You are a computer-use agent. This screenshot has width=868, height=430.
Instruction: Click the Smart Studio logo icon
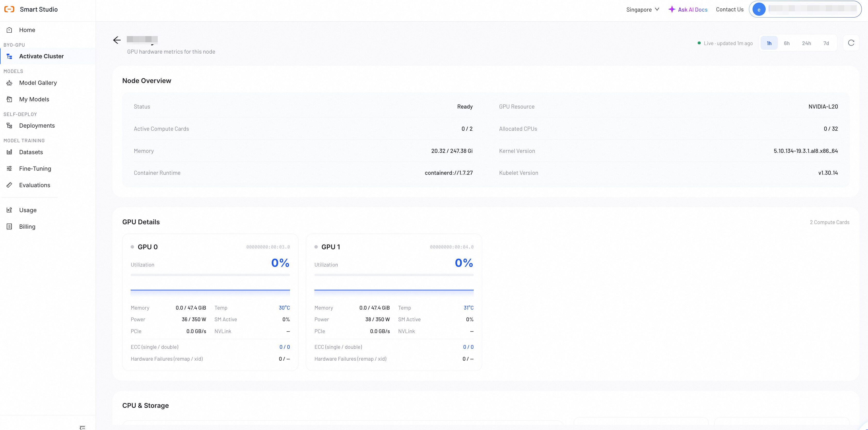pyautogui.click(x=10, y=10)
